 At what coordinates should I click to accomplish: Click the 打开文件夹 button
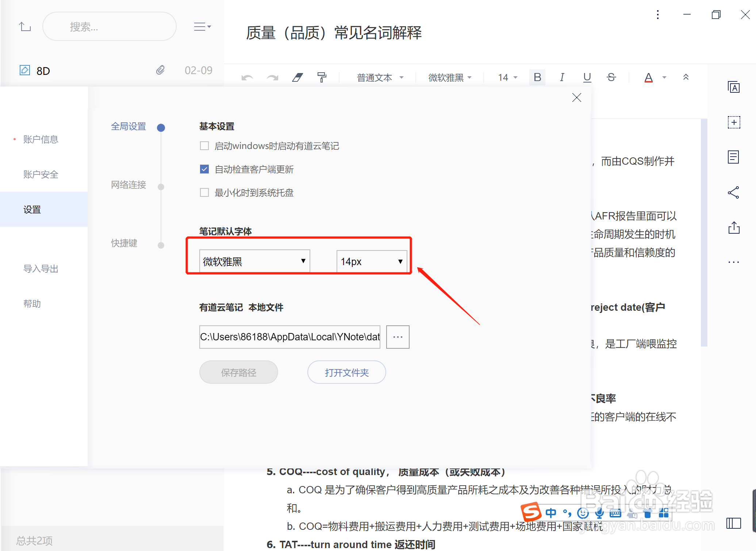(x=346, y=372)
